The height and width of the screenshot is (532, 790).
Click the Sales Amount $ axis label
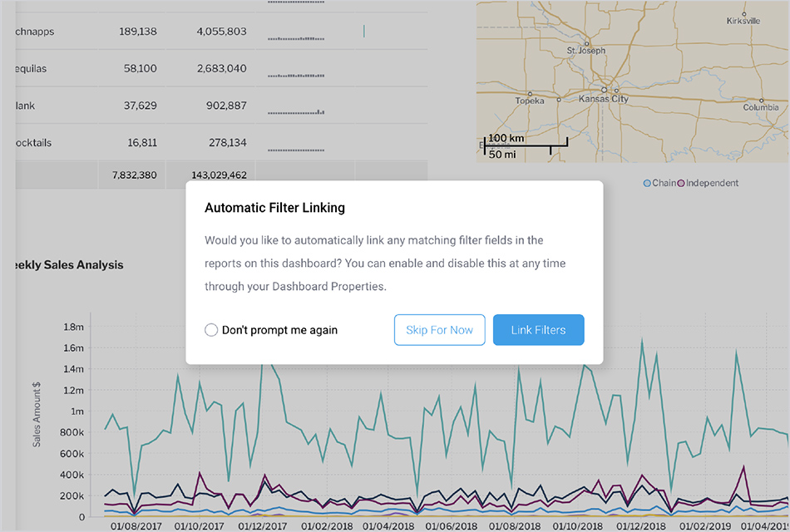click(x=37, y=413)
